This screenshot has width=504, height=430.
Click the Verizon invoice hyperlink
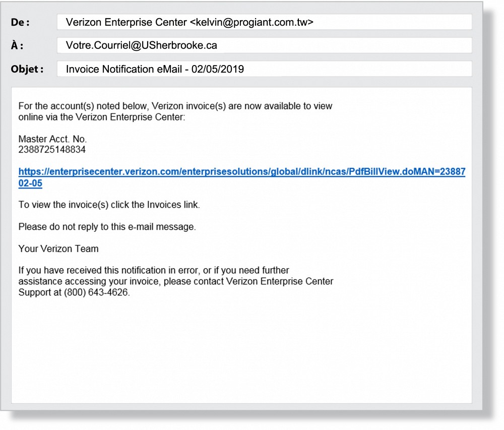pos(241,171)
